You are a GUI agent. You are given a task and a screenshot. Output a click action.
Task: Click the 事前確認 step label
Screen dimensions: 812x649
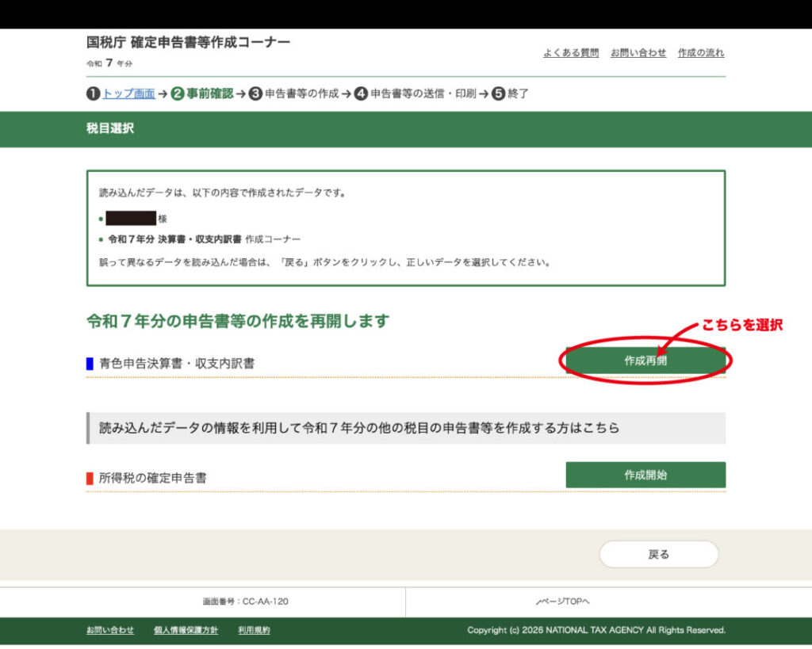[x=210, y=94]
